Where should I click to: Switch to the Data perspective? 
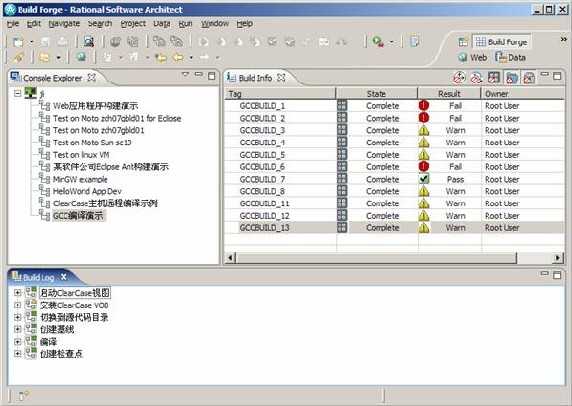[x=511, y=57]
